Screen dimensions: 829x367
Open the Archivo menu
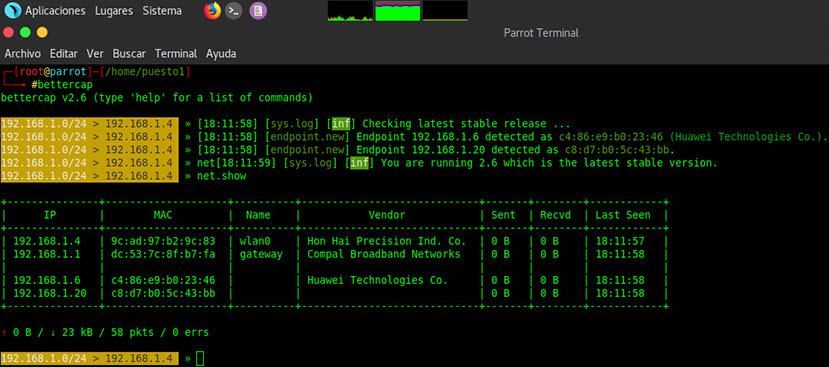pyautogui.click(x=23, y=53)
